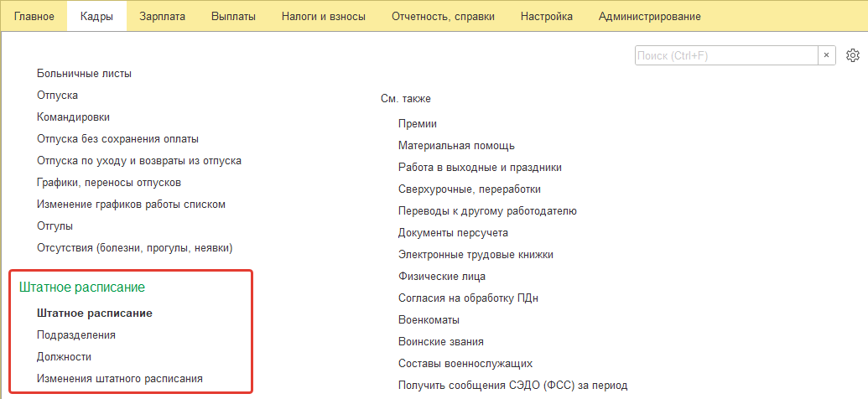The width and height of the screenshot is (868, 399).
Task: Open Премии
Action: pos(418,125)
